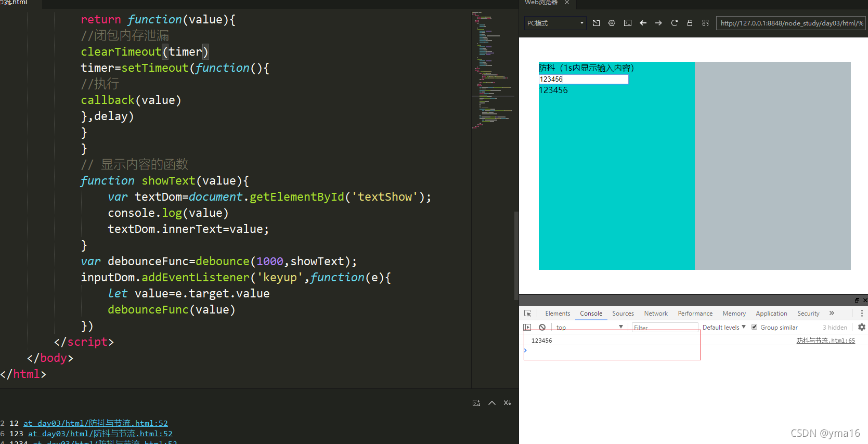Toggle browser devtools console icon
This screenshot has width=868, height=444.
point(628,23)
